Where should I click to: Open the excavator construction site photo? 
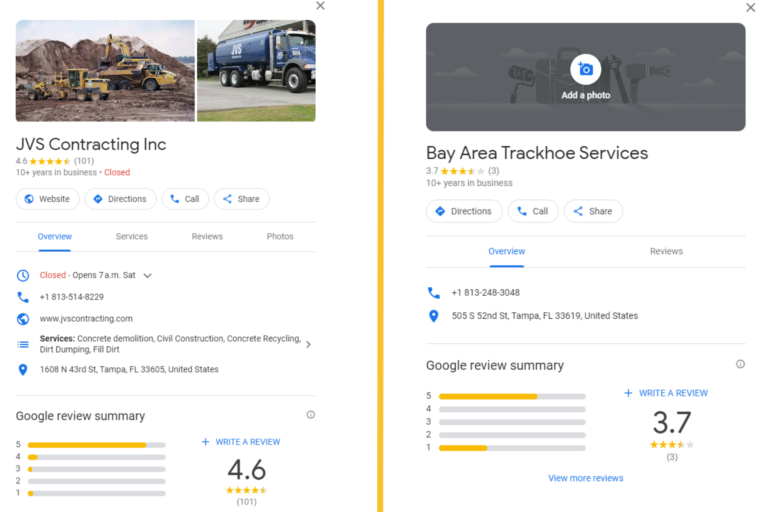(x=105, y=71)
